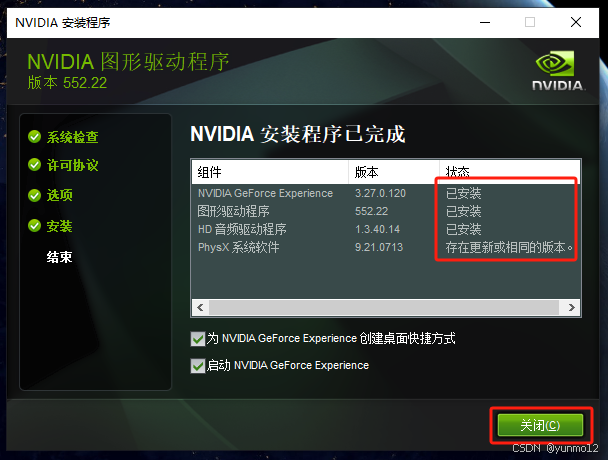Screen dimensions: 608x460
Task: Click version value 552.22 in the table
Action: pos(371,211)
